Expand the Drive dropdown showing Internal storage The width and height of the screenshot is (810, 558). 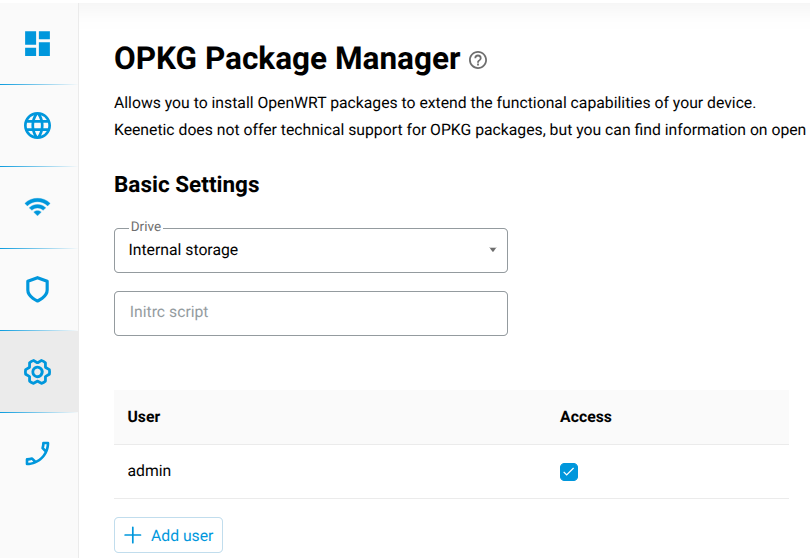click(x=311, y=251)
